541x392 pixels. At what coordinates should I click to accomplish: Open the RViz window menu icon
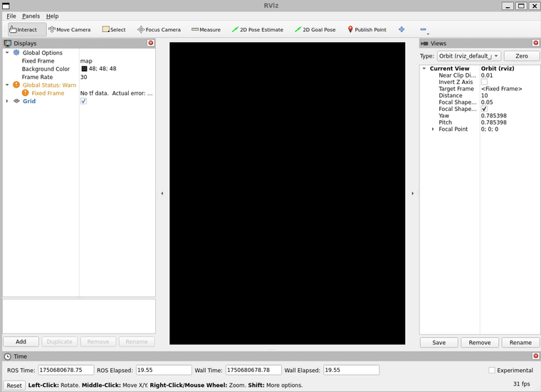tap(6, 6)
